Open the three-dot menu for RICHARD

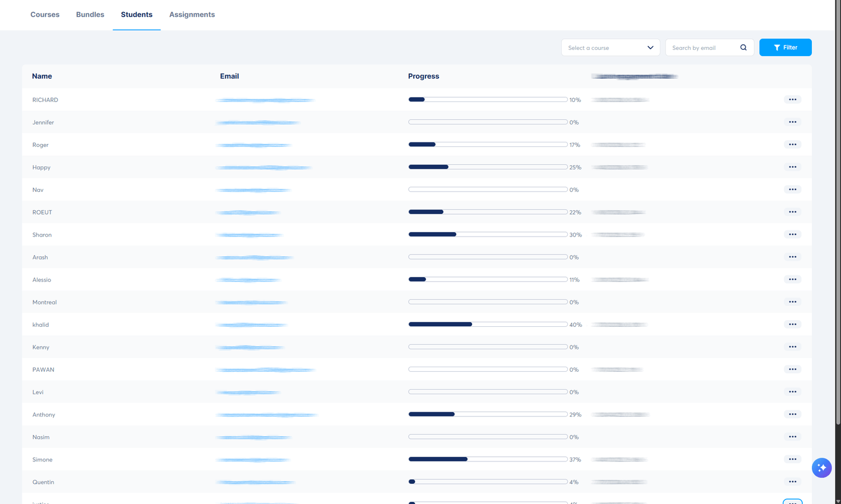pyautogui.click(x=792, y=100)
